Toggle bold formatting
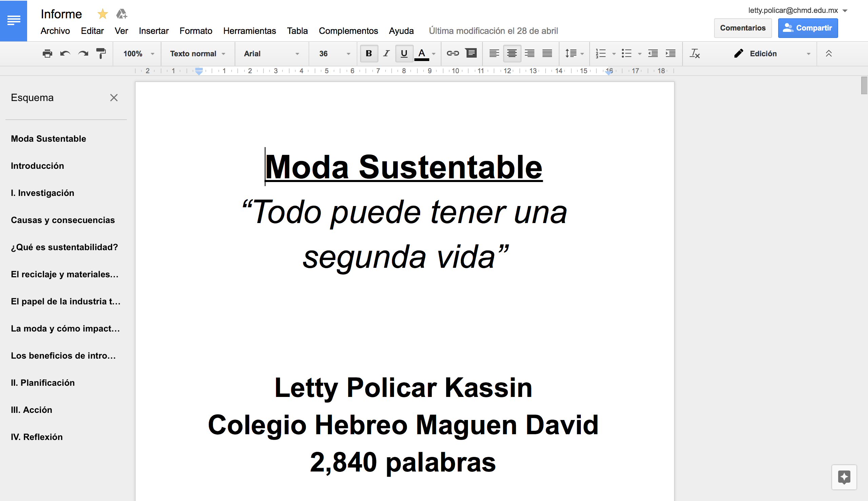Viewport: 868px width, 501px height. pyautogui.click(x=369, y=53)
